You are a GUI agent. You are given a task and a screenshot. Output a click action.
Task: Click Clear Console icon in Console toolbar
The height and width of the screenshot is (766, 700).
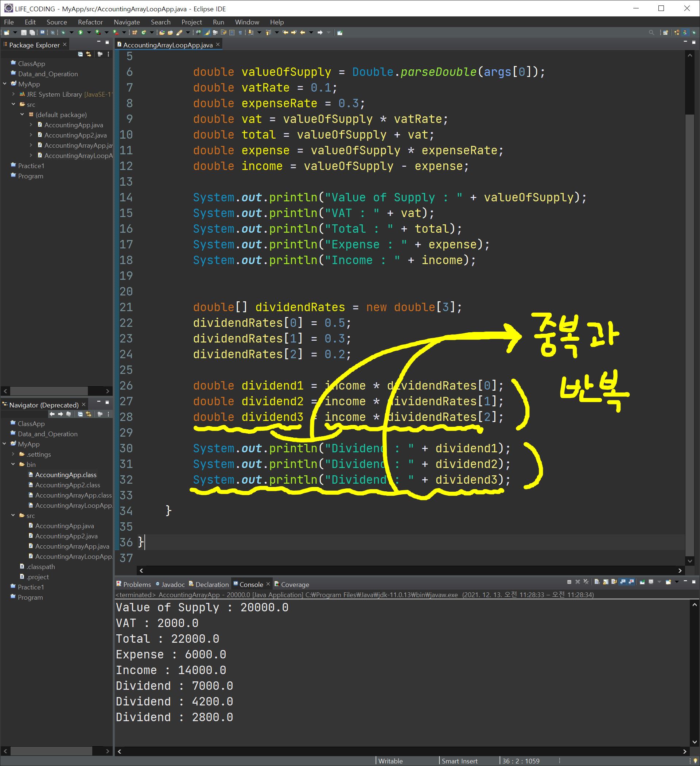pyautogui.click(x=597, y=582)
